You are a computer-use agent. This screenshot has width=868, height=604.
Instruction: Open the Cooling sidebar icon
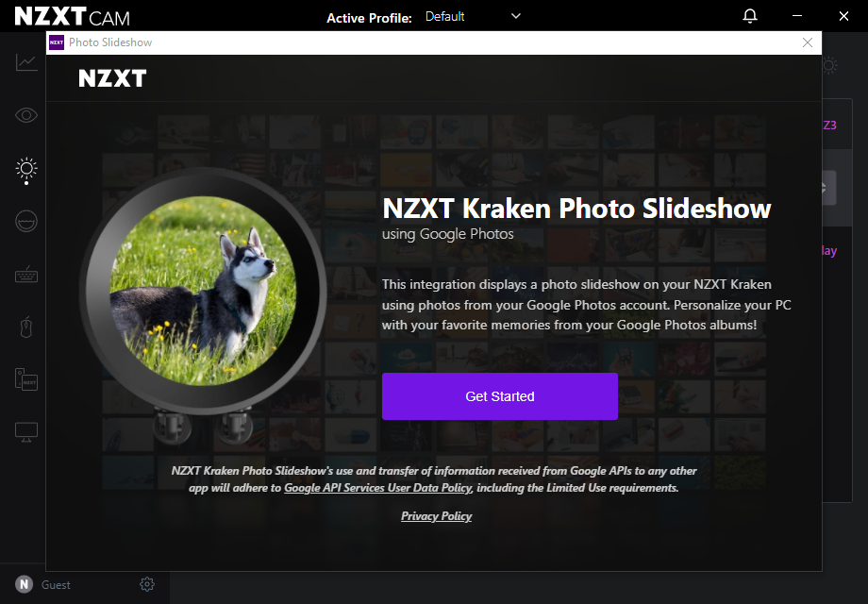coord(26,222)
